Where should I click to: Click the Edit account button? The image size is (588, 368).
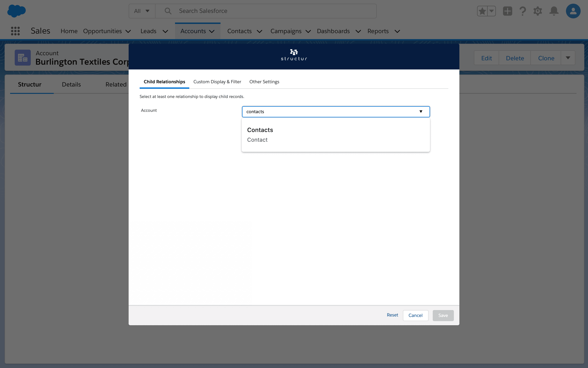click(x=486, y=58)
